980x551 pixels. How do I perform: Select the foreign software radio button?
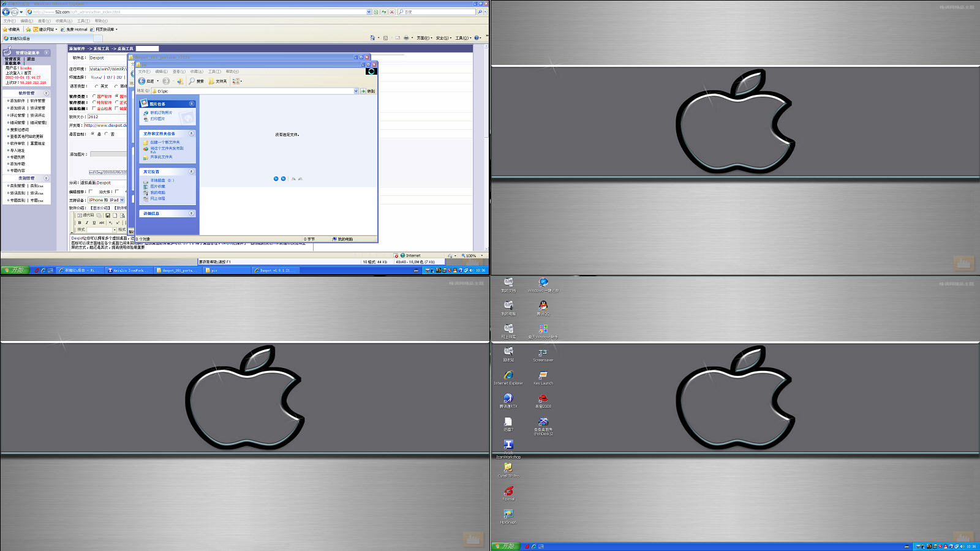point(117,96)
